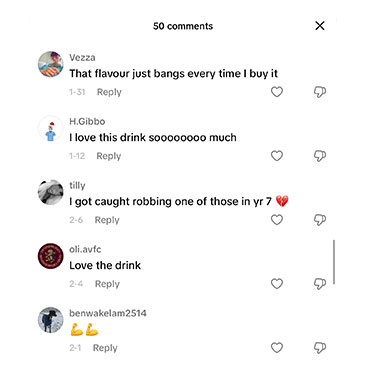Dislike H.Gibbo's comment
The height and width of the screenshot is (387, 366).
320,156
